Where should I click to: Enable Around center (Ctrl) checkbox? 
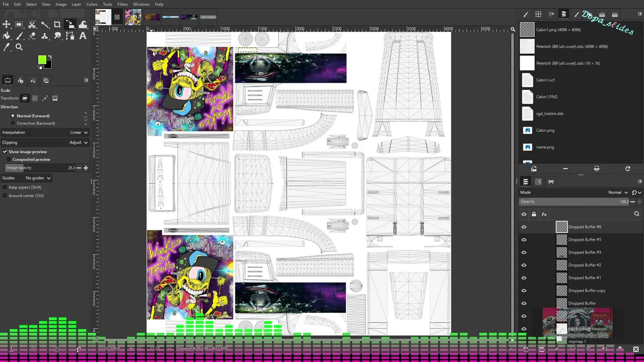coord(23,196)
